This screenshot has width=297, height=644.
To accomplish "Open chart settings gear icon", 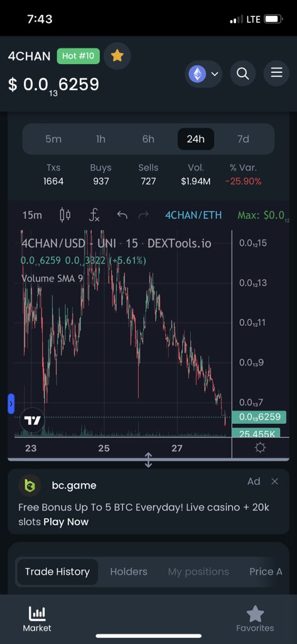I will pyautogui.click(x=260, y=448).
